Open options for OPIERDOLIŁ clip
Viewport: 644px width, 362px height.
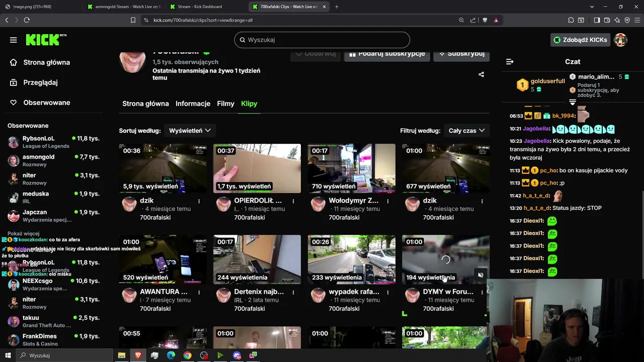point(293,201)
